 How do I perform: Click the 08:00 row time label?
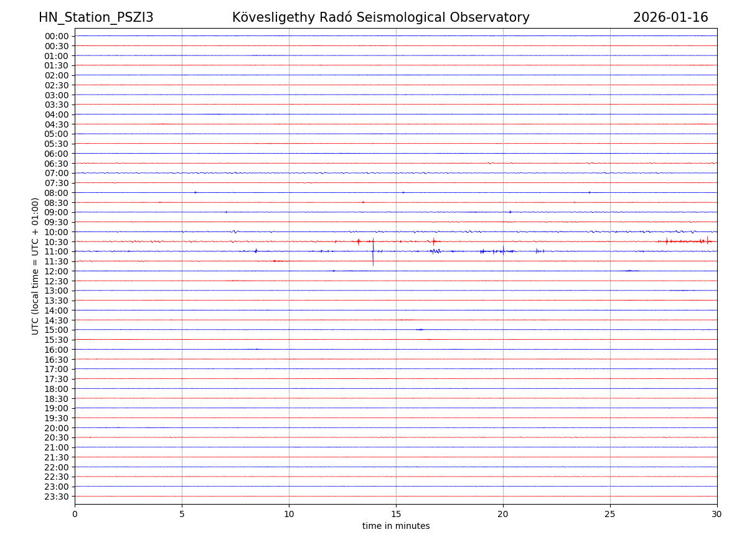57,193
